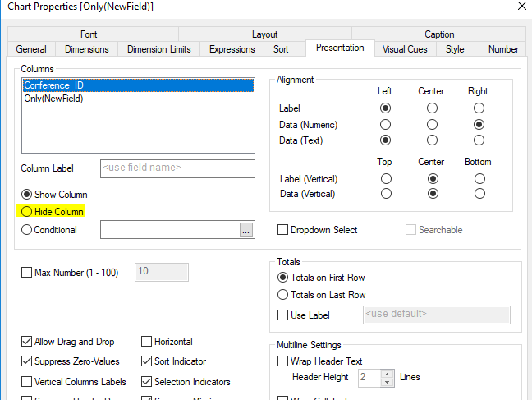The height and width of the screenshot is (400, 532).
Task: Uncheck Suppress Zero-Values
Action: (x=27, y=361)
